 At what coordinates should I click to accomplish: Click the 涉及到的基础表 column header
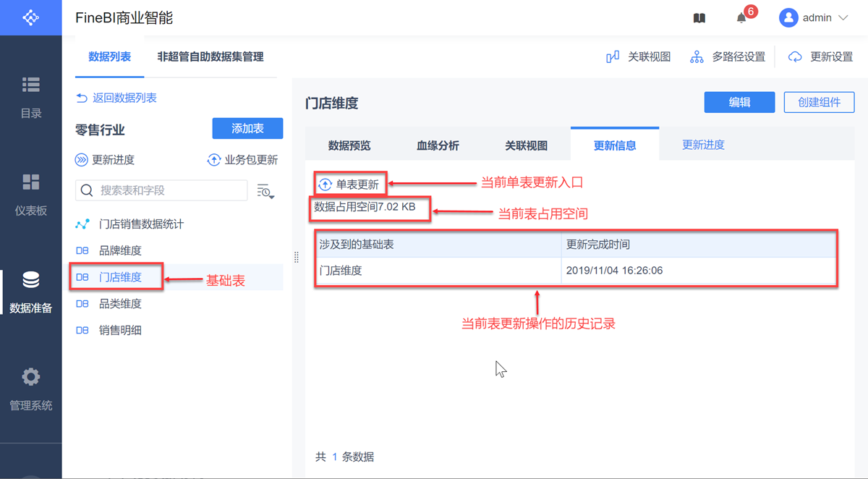point(438,245)
